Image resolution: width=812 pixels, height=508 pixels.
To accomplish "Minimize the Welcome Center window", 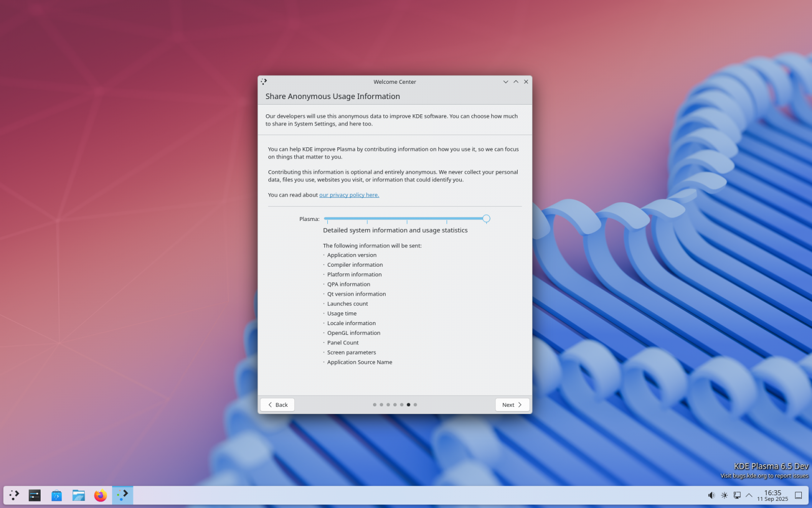I will [505, 82].
